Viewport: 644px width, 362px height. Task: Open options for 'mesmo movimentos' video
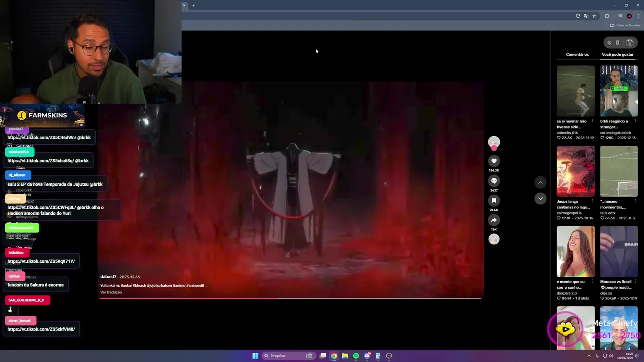click(x=635, y=201)
